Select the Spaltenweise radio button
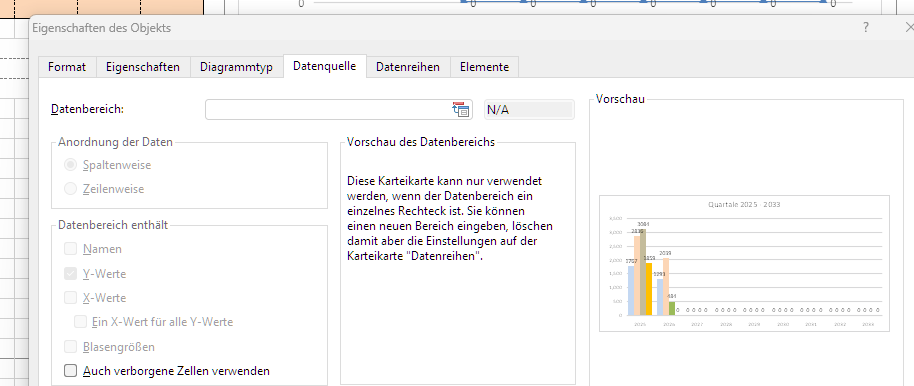 [x=71, y=165]
